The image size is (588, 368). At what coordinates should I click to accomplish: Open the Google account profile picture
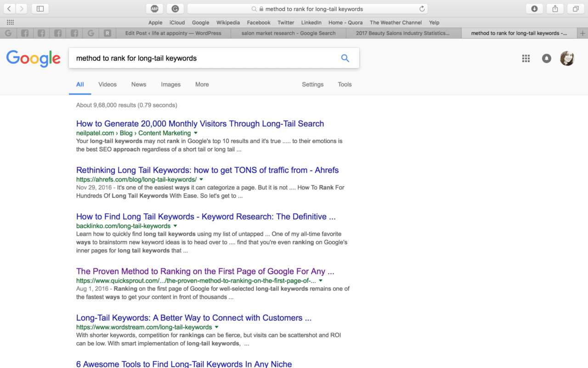[x=567, y=58]
